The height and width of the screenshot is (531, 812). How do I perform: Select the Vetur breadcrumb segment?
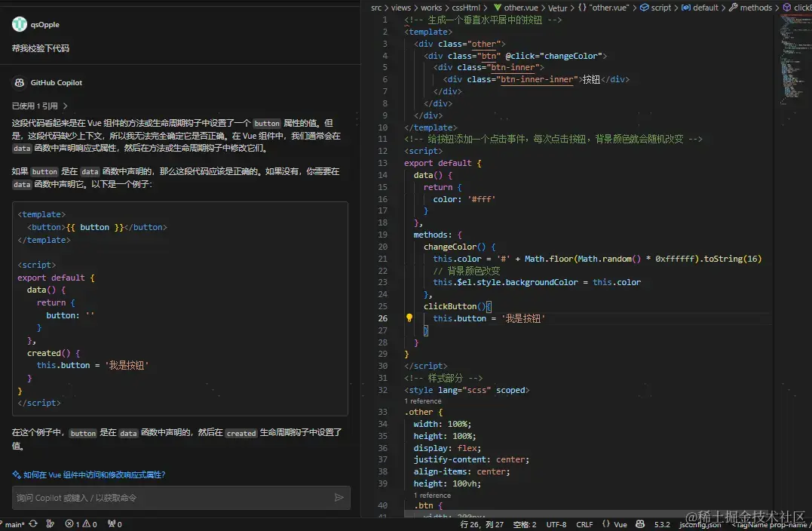(558, 8)
